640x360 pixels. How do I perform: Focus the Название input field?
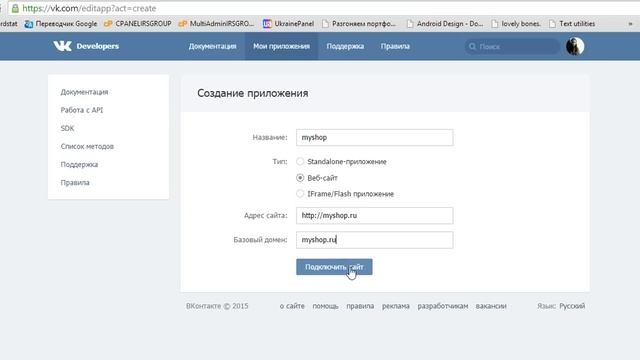(374, 138)
